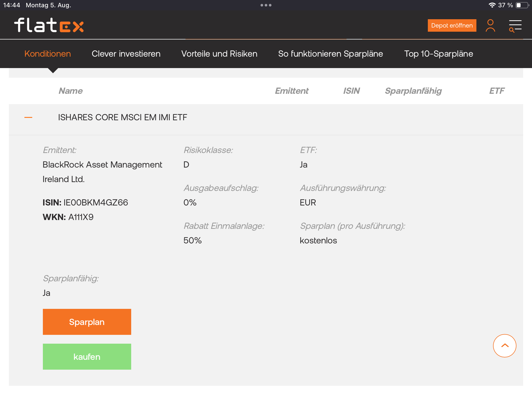
Task: Open the user account icon
Action: [x=490, y=25]
